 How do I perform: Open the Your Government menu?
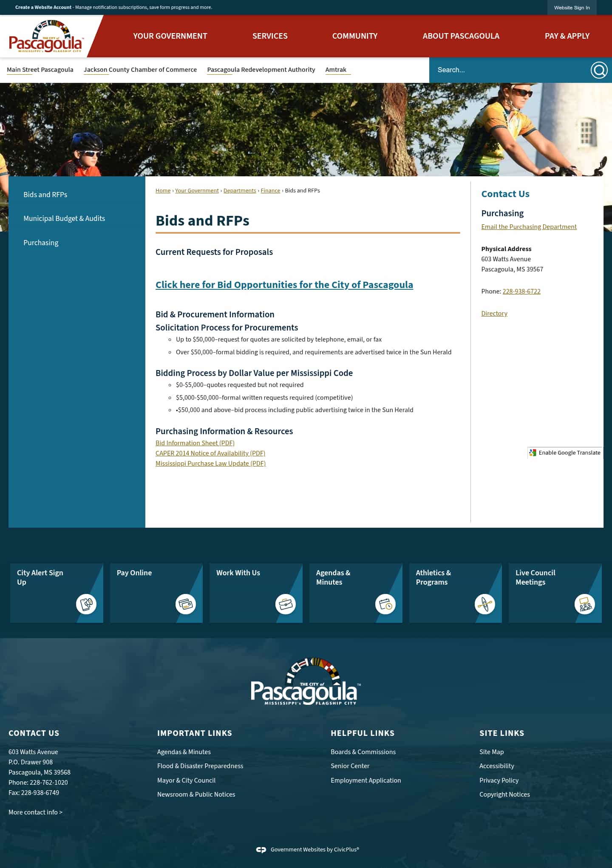pyautogui.click(x=170, y=36)
